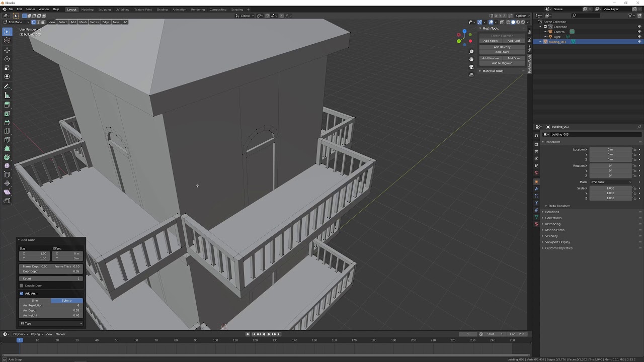Select the Measure tool

point(7,95)
